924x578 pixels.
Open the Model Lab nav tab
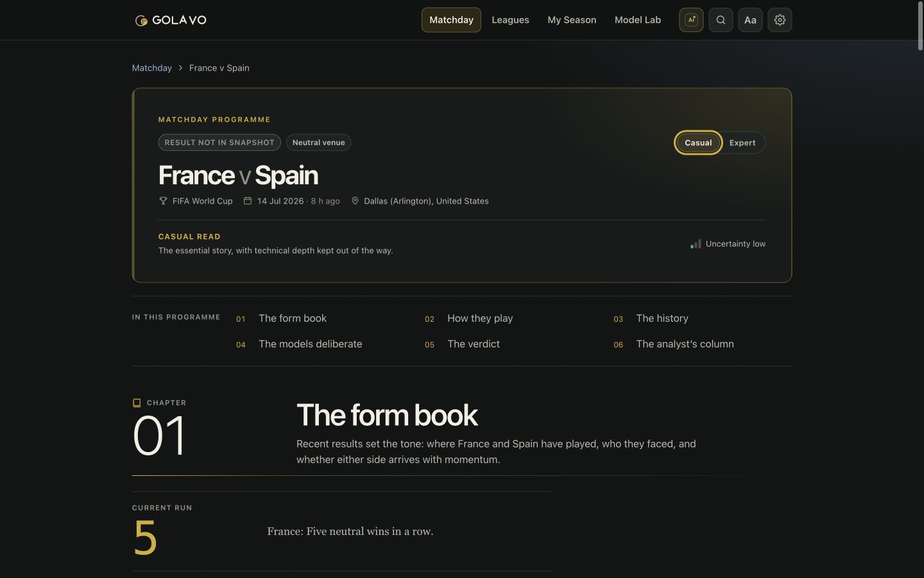click(638, 20)
